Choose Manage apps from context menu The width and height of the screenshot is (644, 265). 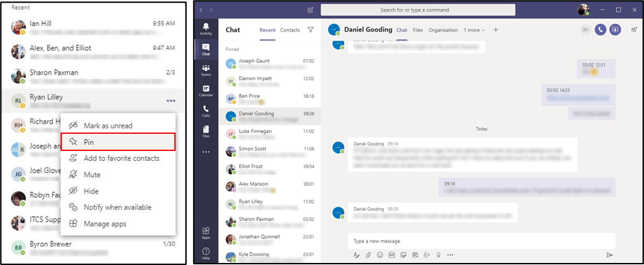tap(118, 224)
